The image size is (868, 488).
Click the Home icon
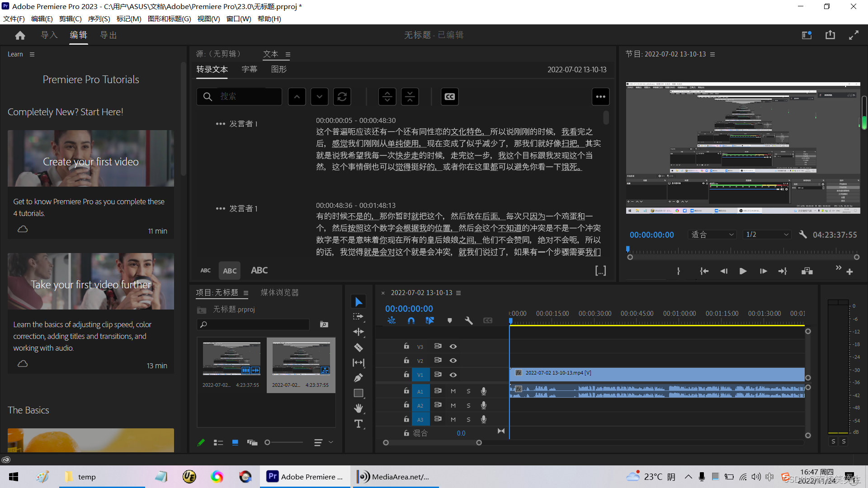(x=20, y=35)
